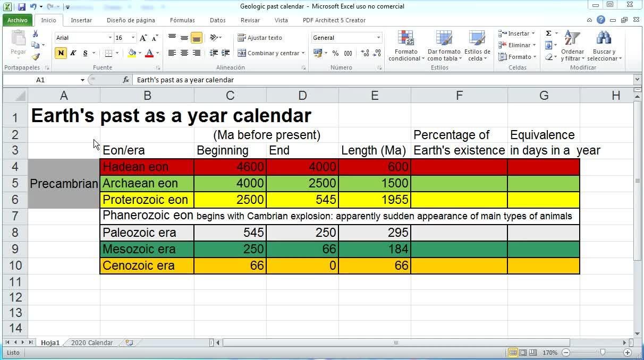The image size is (644, 360).
Task: Align cell text to the right
Action: 197,53
